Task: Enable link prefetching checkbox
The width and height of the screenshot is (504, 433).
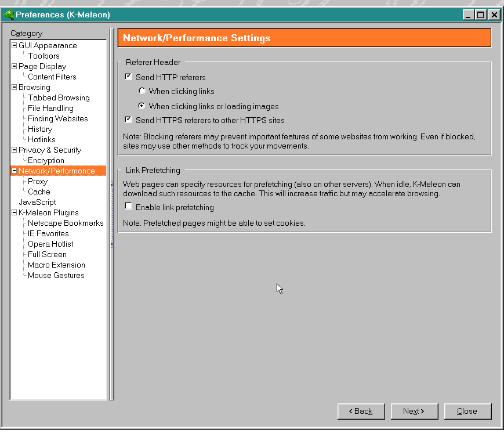Action: click(129, 207)
